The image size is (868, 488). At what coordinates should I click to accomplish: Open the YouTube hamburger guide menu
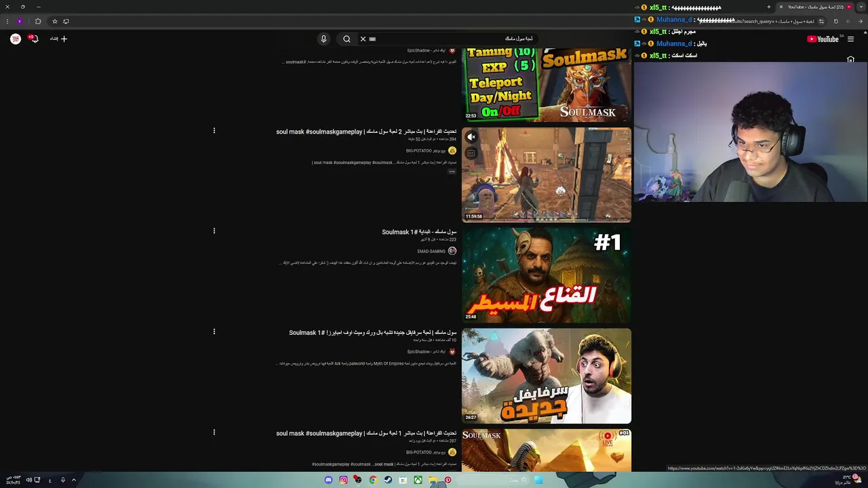pyautogui.click(x=850, y=39)
